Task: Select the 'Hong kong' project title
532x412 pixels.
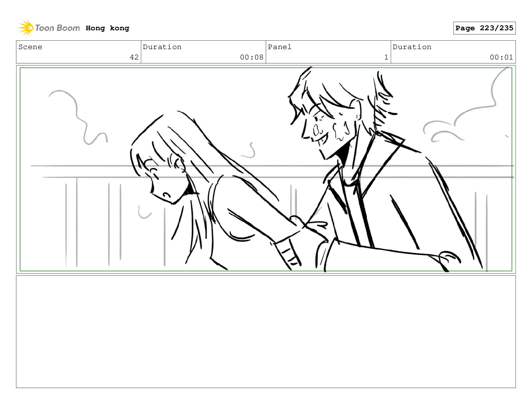Action: 107,28
